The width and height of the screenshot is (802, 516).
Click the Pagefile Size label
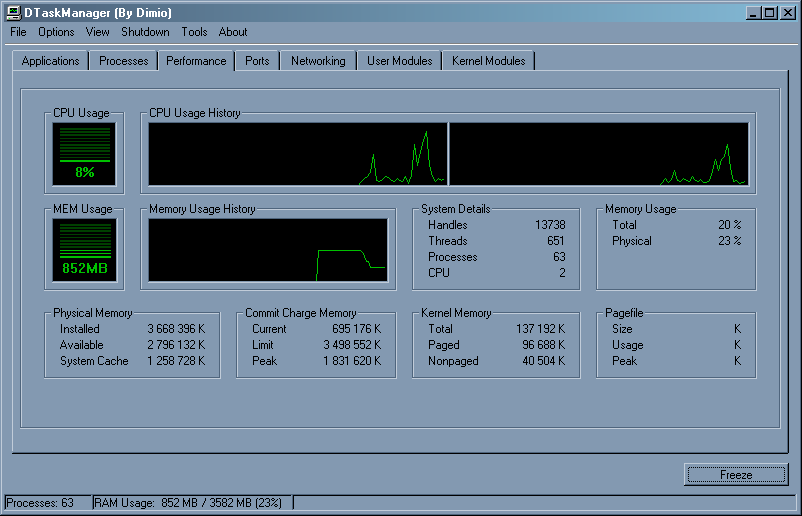tap(622, 329)
